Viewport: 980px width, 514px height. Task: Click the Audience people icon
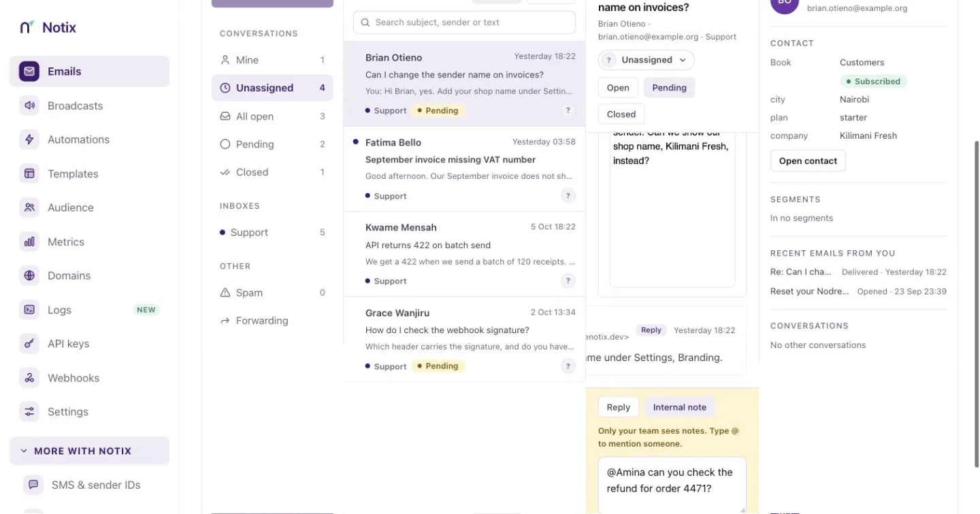click(29, 207)
